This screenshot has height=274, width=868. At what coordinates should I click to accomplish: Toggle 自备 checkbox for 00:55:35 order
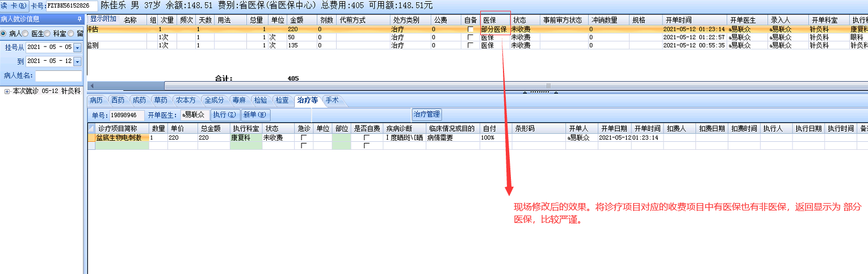(469, 45)
